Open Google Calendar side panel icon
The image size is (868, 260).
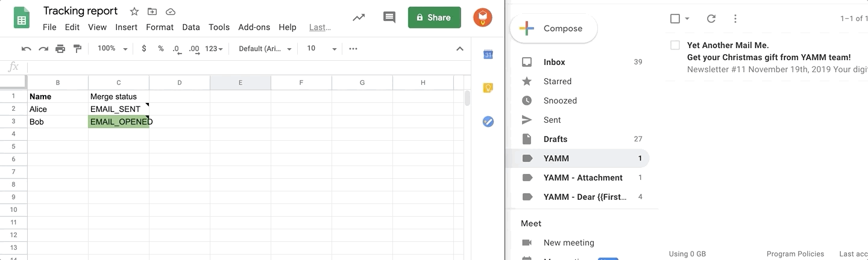pos(488,55)
